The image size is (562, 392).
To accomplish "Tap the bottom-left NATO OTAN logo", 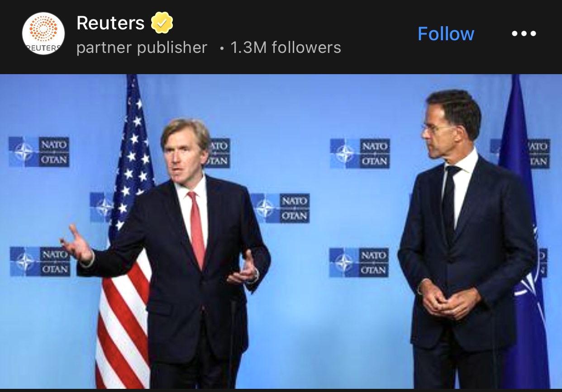I will (40, 261).
